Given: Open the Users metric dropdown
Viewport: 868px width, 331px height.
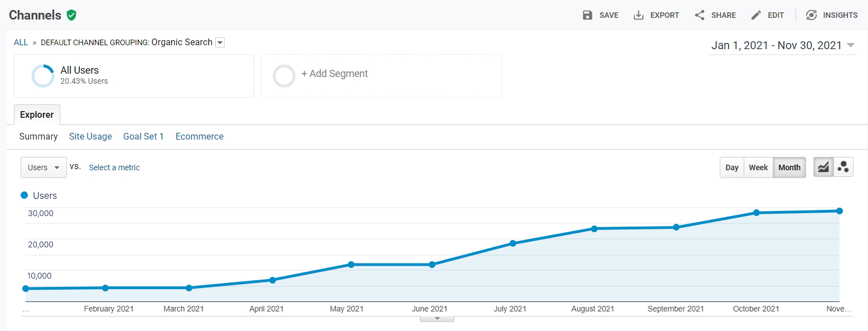Looking at the screenshot, I should 43,167.
